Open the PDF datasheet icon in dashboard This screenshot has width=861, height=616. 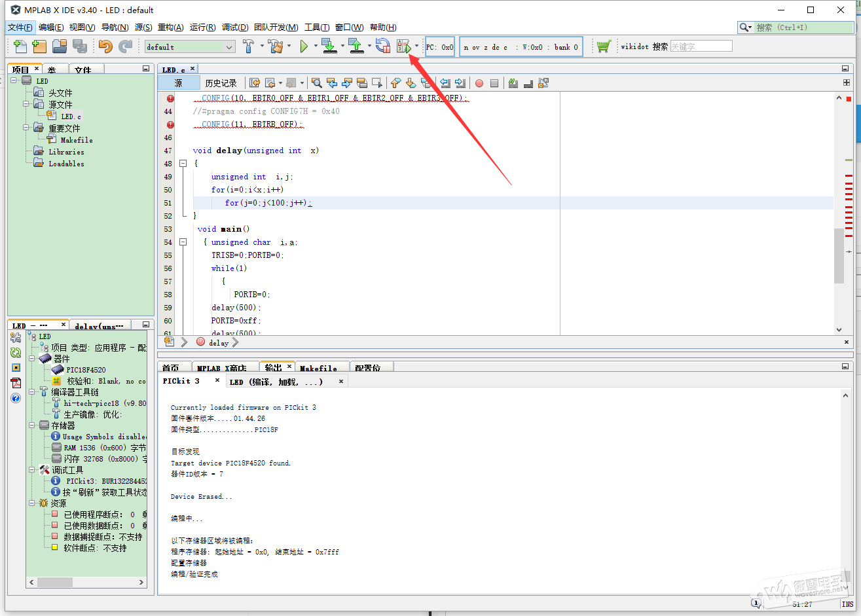point(16,383)
